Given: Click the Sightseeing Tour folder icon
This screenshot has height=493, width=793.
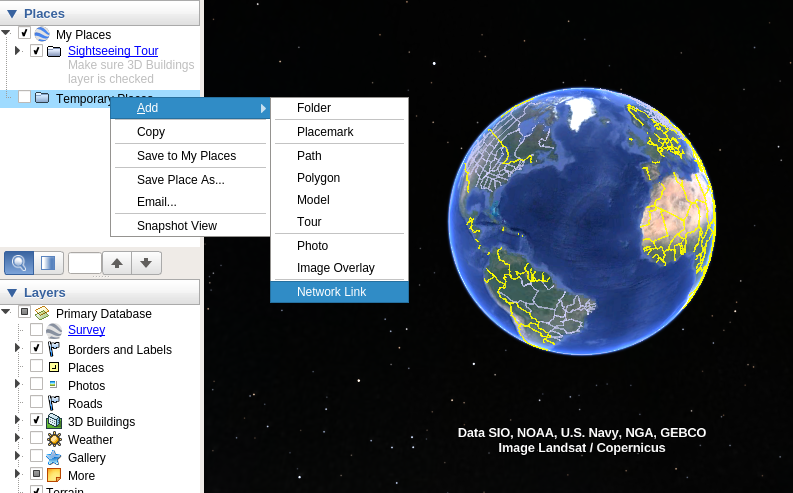Looking at the screenshot, I should click(54, 51).
